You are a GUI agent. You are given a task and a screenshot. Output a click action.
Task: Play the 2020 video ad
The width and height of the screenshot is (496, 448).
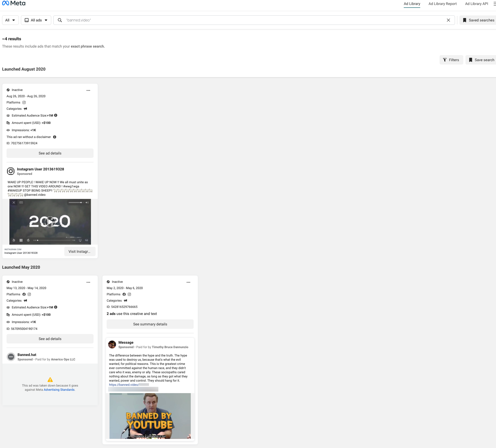(50, 222)
